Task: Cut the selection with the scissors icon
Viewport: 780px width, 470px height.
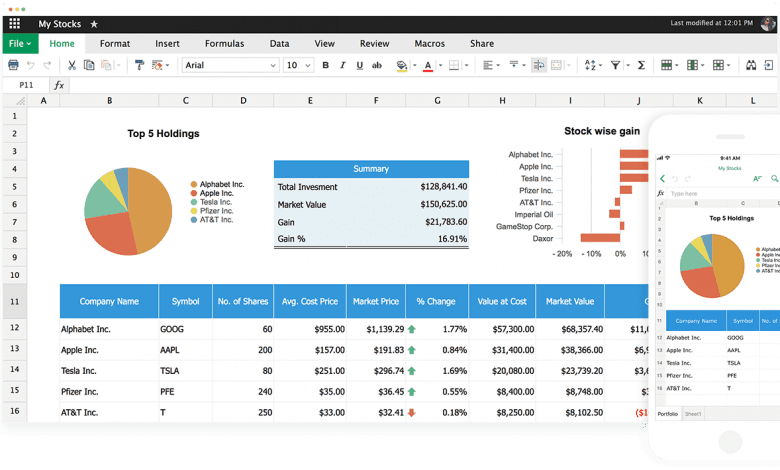Action: [72, 65]
